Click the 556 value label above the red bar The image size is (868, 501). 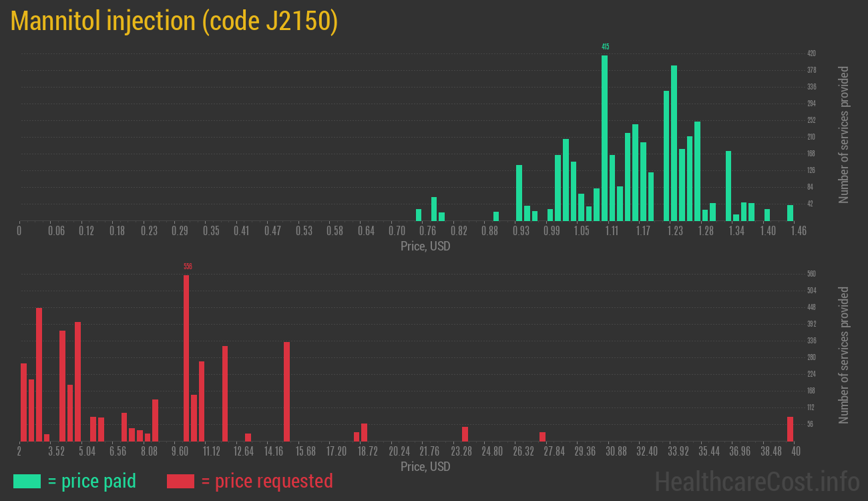188,267
